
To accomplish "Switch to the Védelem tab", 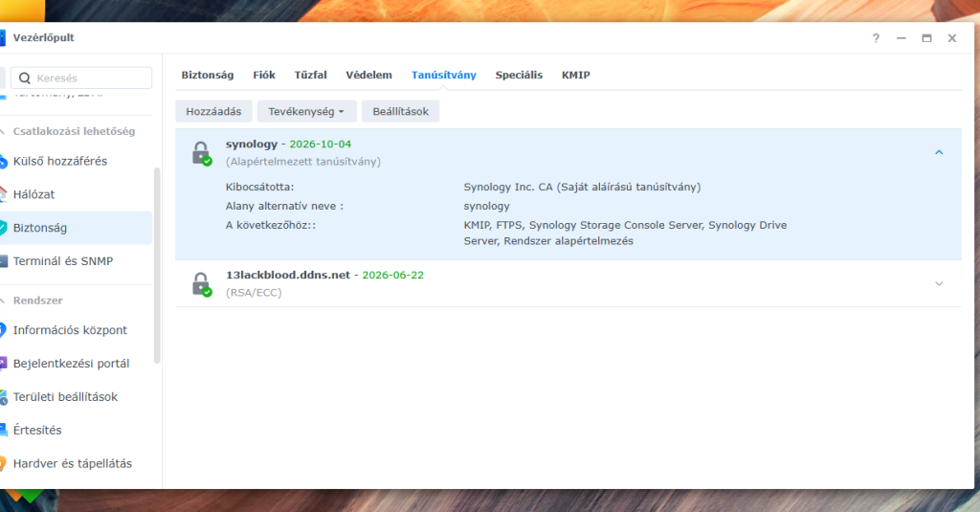I will (x=368, y=75).
